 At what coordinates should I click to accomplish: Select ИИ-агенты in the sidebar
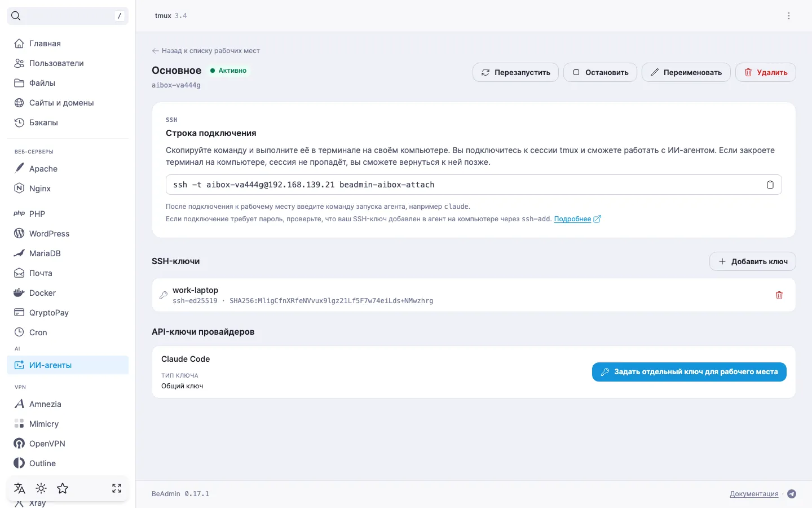(x=68, y=365)
